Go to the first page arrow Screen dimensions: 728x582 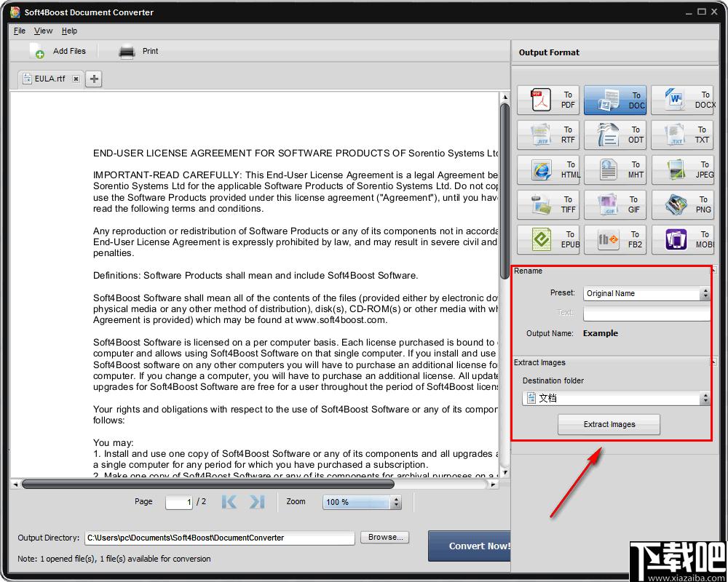tap(229, 502)
